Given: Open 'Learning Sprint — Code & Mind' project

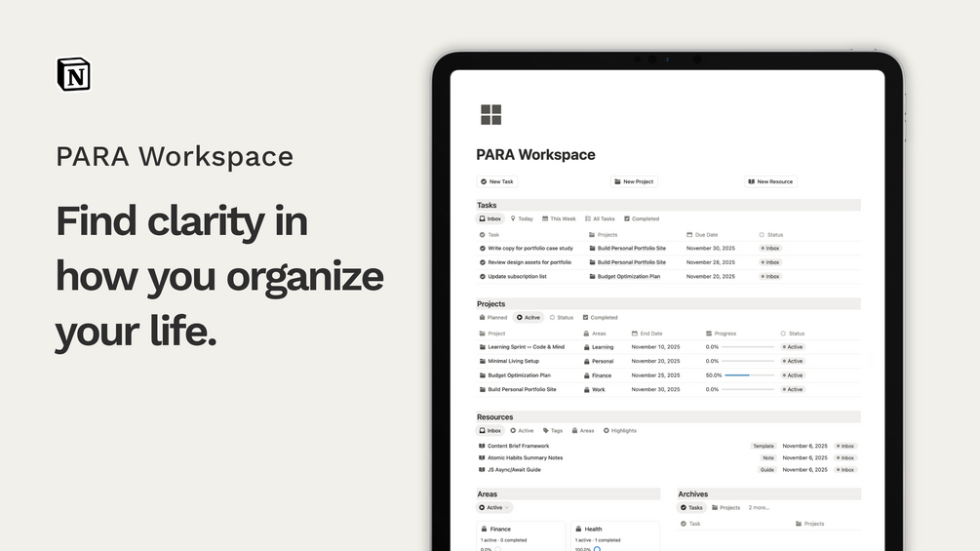Looking at the screenshot, I should [526, 347].
